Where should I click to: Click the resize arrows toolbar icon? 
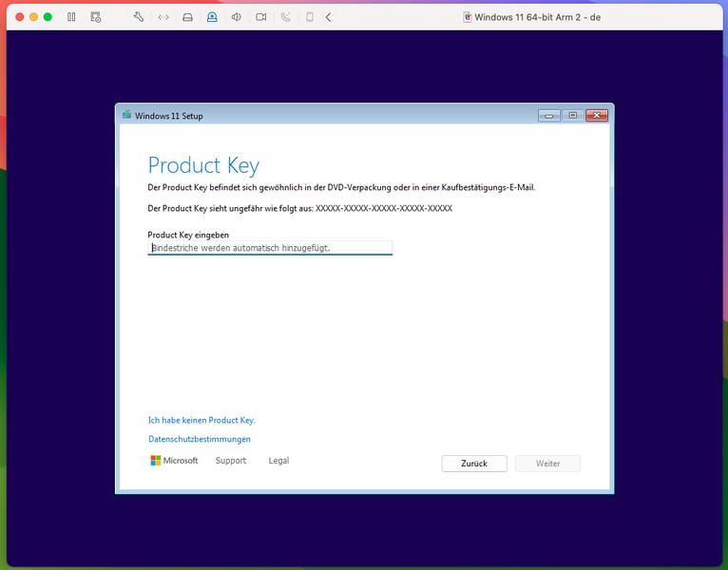pyautogui.click(x=163, y=17)
